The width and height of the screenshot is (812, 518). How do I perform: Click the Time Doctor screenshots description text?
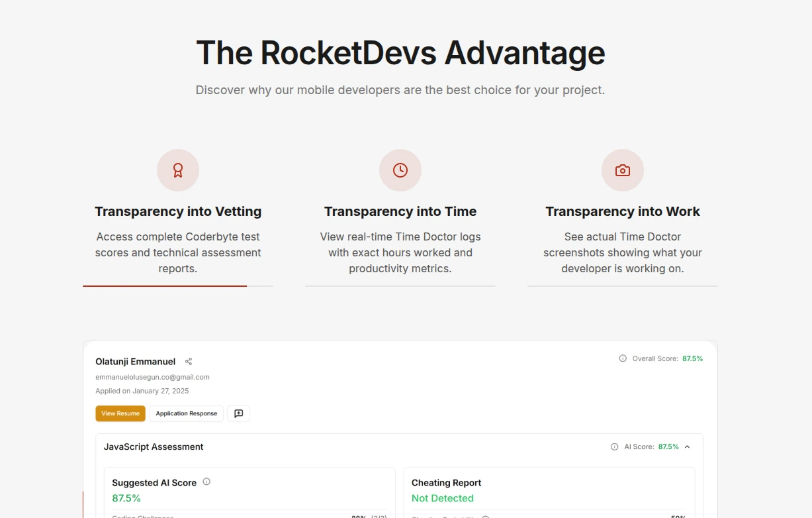tap(623, 252)
